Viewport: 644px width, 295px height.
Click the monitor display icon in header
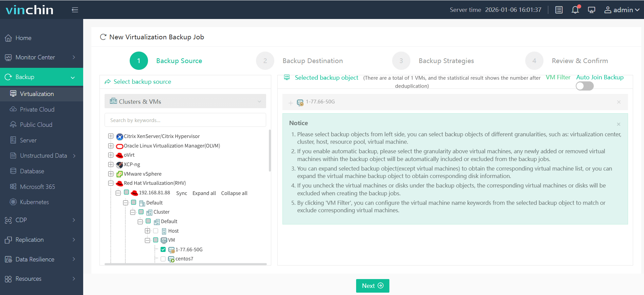591,10
